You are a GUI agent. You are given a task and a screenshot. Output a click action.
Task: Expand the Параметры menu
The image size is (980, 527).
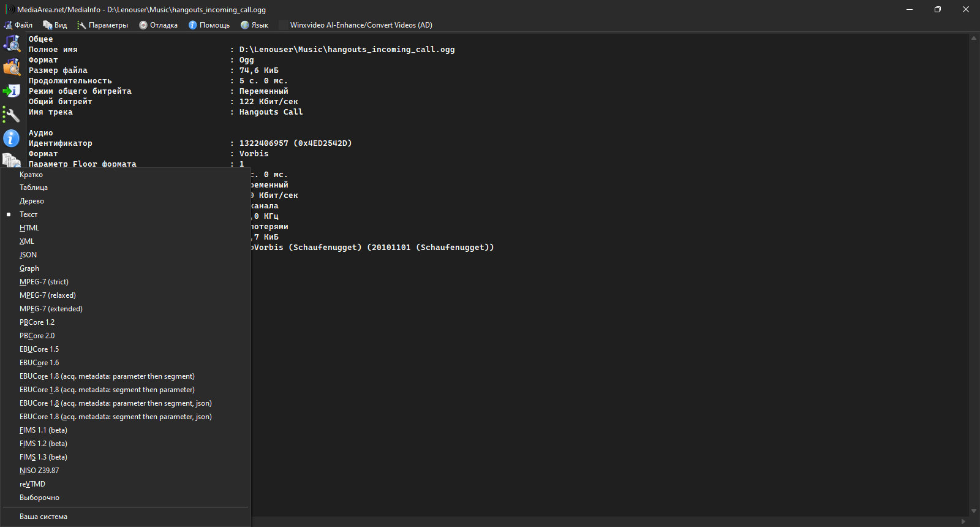[103, 25]
